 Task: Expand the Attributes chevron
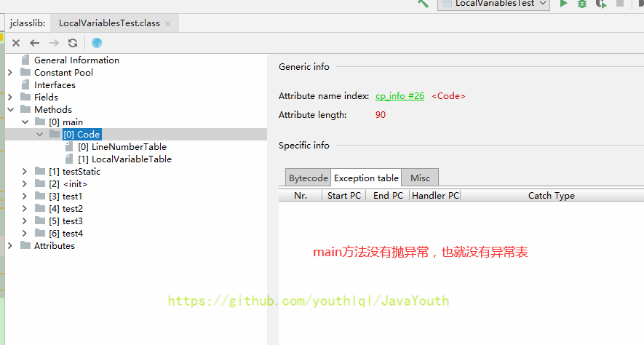click(10, 245)
